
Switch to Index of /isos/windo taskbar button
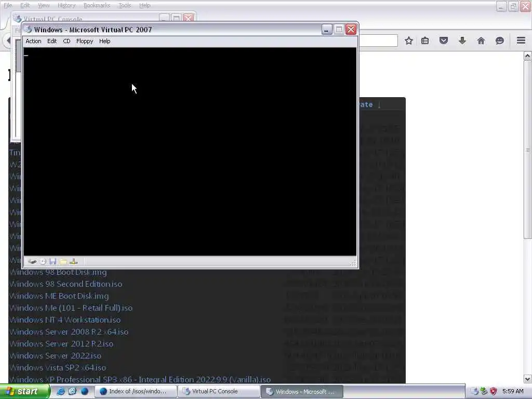[136, 391]
